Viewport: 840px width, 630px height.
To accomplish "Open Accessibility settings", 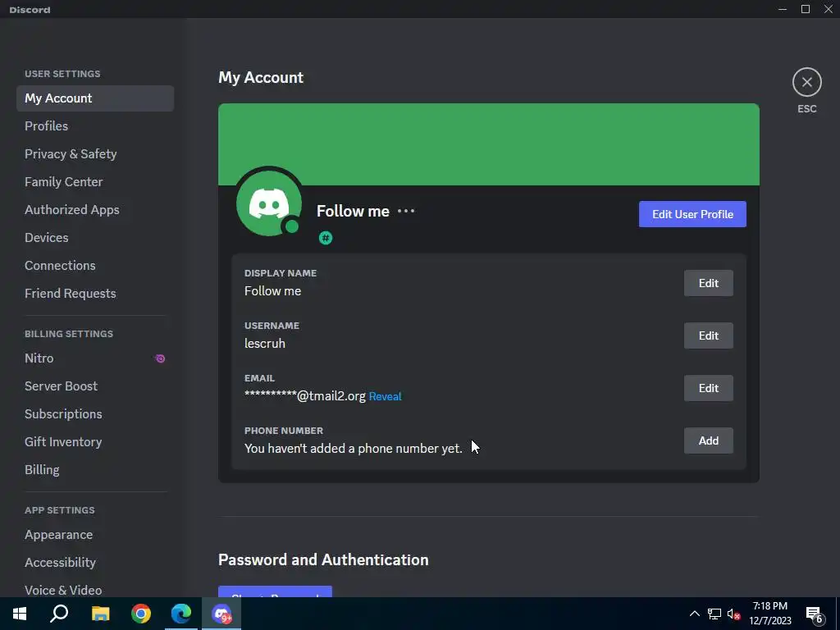I will pos(95,563).
